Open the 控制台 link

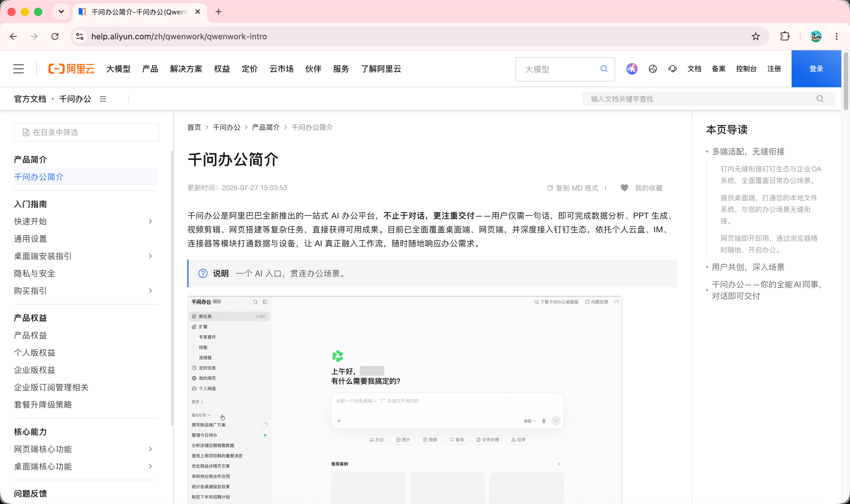(x=746, y=69)
